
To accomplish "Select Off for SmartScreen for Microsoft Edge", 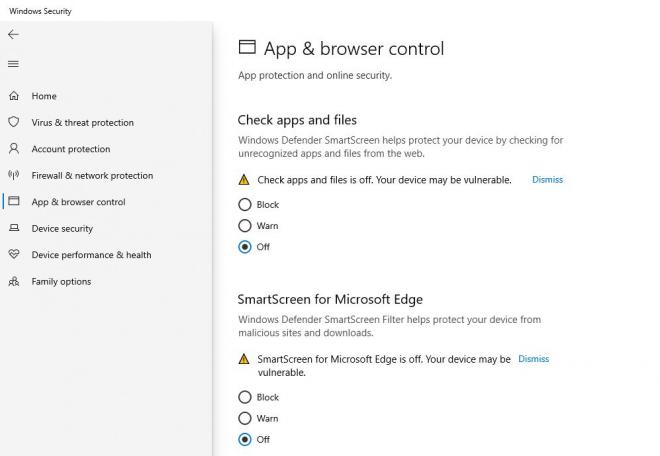I will 245,439.
